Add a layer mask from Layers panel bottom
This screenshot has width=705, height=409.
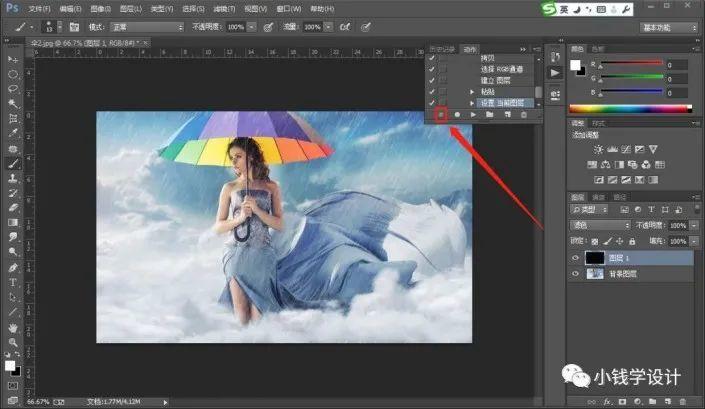[x=623, y=401]
